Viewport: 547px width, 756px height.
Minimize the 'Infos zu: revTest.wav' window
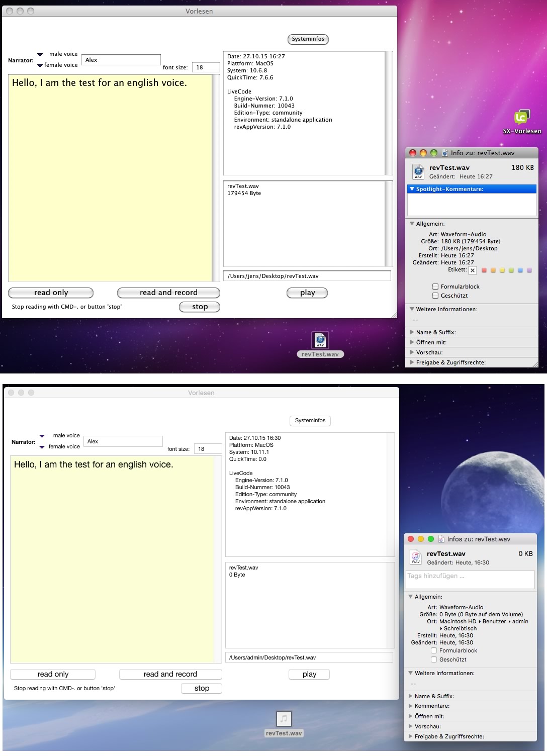click(421, 539)
